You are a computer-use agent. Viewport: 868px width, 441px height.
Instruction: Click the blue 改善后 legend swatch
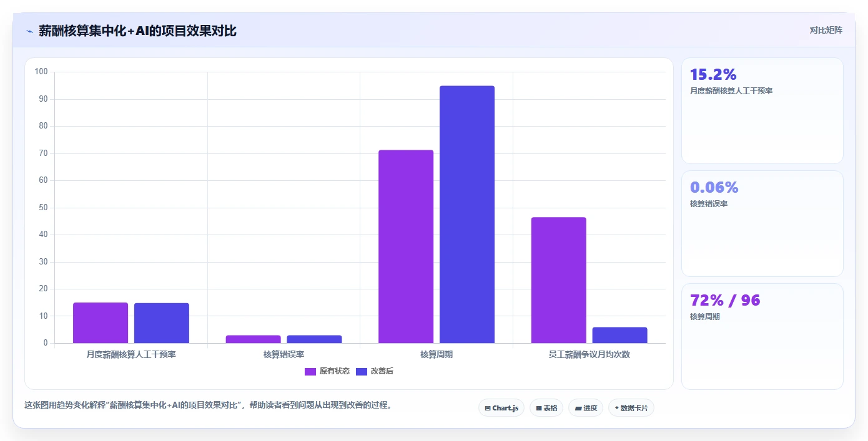tap(361, 371)
